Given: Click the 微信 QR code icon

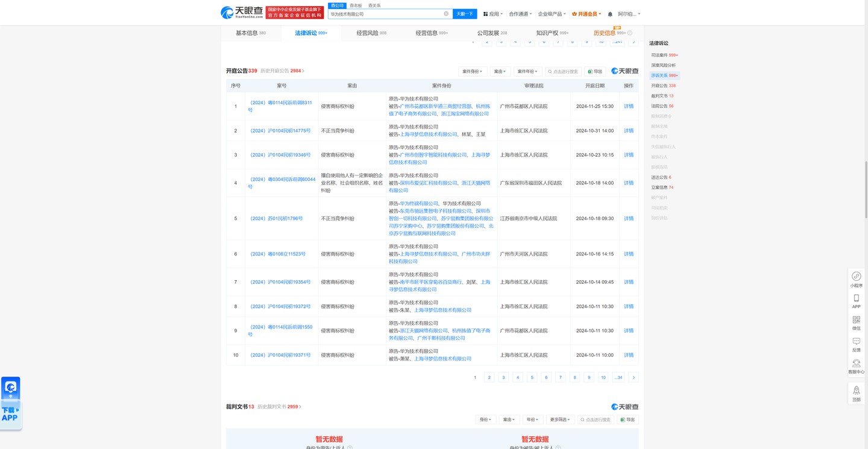Looking at the screenshot, I should 856,320.
